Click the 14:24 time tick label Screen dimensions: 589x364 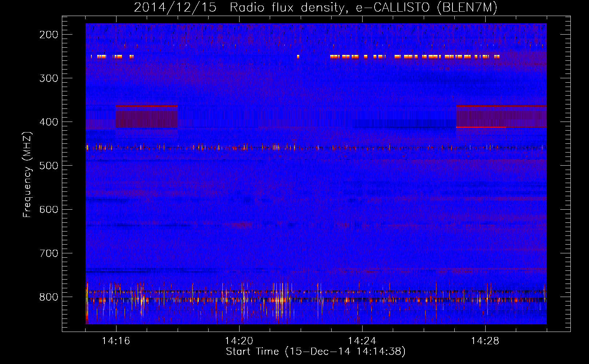click(362, 341)
